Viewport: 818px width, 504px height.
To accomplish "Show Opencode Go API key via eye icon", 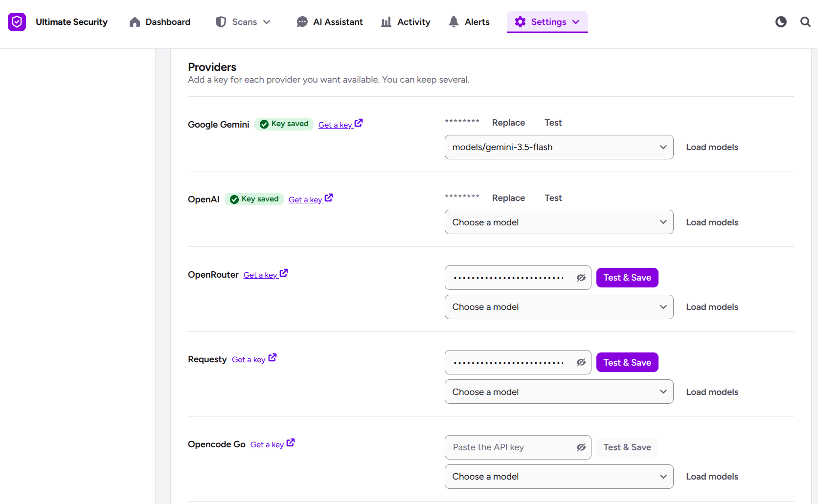I will point(581,447).
